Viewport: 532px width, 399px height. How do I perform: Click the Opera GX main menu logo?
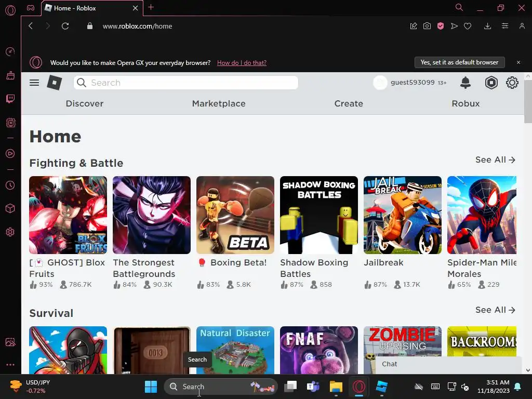tap(10, 10)
